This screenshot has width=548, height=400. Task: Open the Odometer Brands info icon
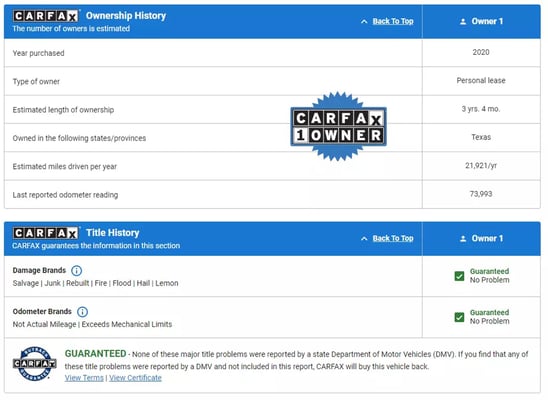click(82, 312)
